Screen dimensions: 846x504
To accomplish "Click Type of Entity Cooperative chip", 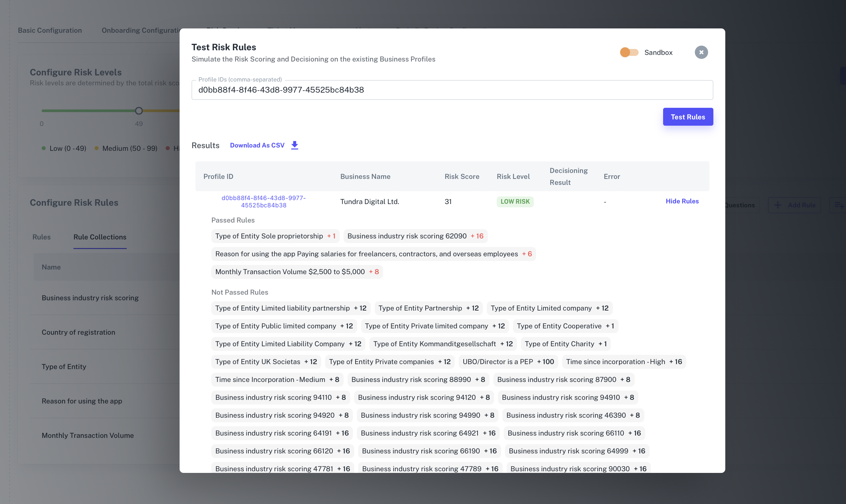I will 565,326.
